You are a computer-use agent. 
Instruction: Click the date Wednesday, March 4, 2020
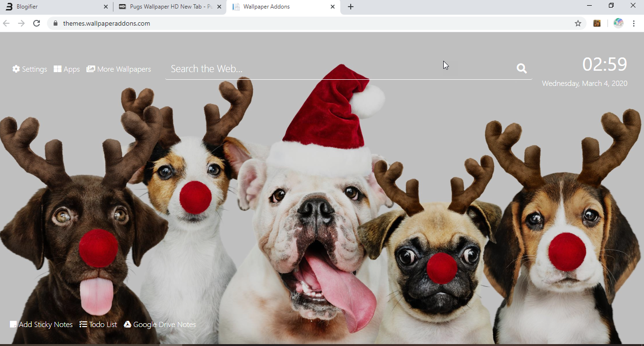tap(585, 84)
